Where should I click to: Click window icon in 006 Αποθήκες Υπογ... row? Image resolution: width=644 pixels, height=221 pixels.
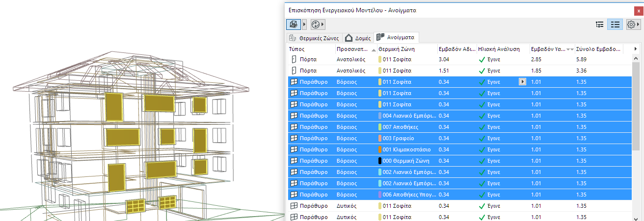coord(294,195)
